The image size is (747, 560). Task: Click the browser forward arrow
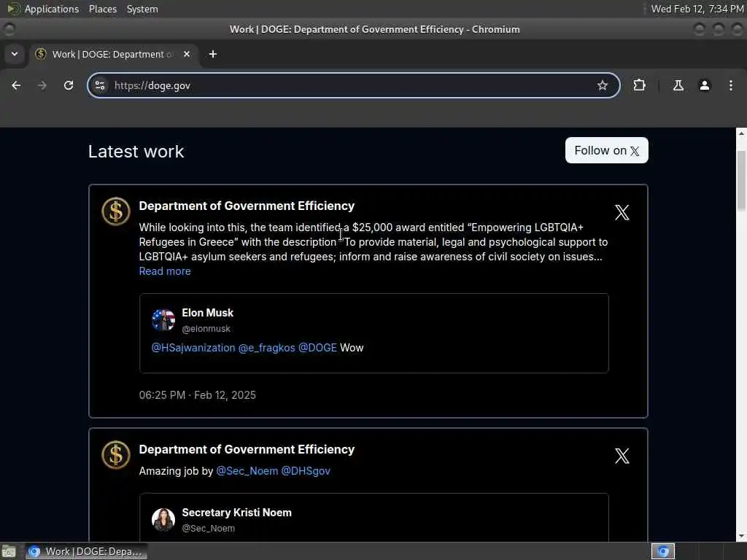42,85
